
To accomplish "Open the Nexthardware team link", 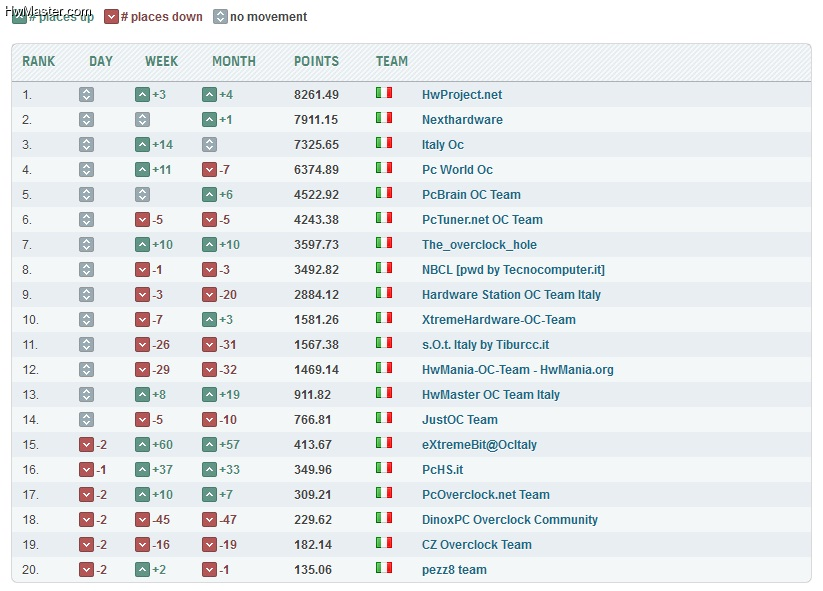I will (x=462, y=120).
